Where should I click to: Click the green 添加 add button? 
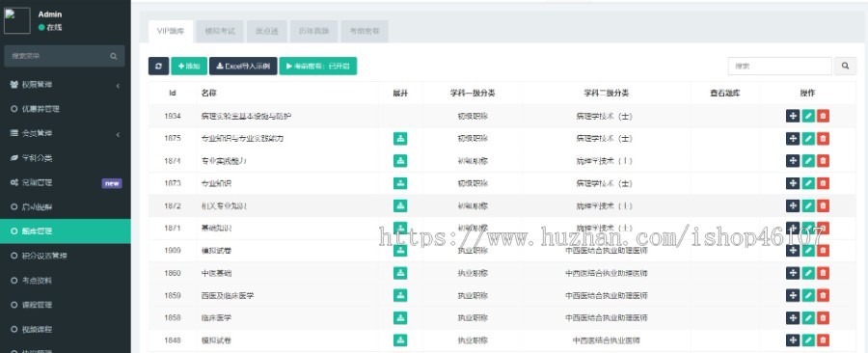(x=189, y=66)
